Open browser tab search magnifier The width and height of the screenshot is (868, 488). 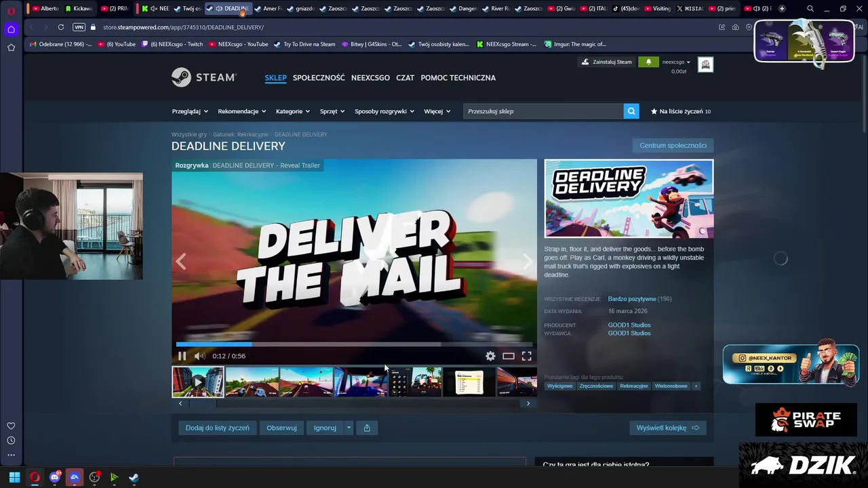(x=810, y=8)
